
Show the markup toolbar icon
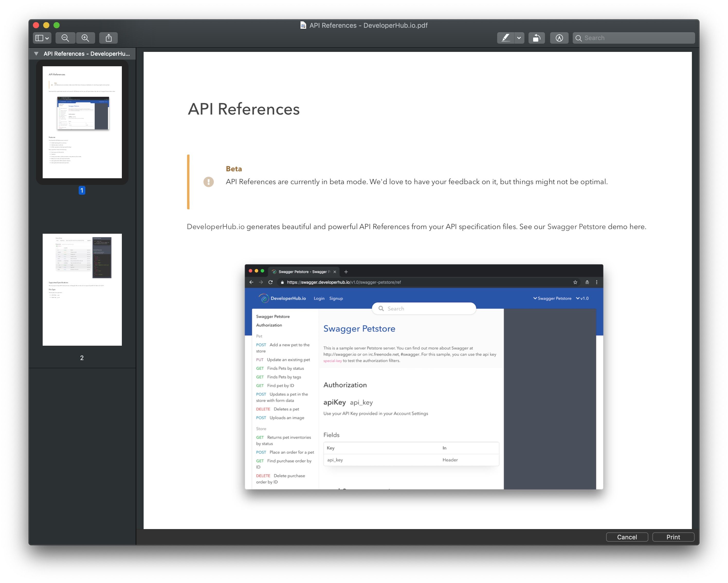tap(559, 38)
